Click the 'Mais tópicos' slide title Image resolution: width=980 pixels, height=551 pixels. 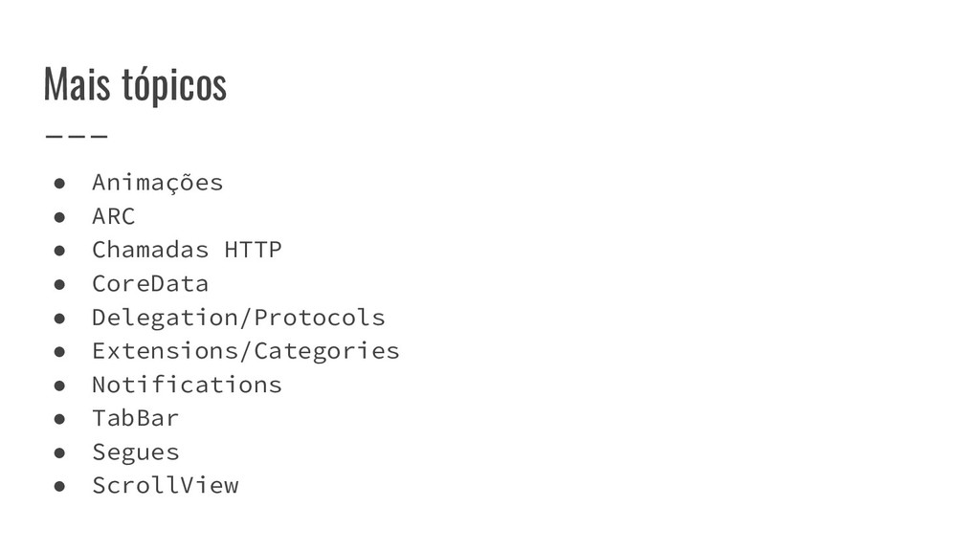(x=135, y=84)
